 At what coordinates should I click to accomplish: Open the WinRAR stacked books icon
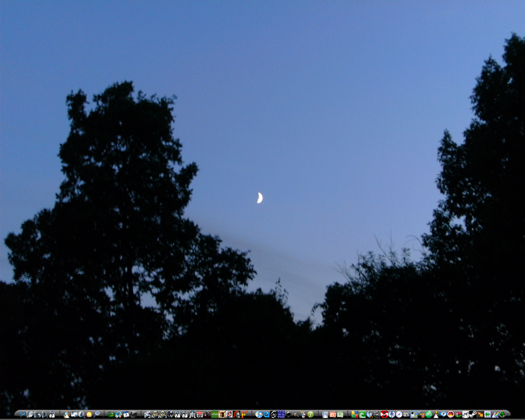pos(458,415)
